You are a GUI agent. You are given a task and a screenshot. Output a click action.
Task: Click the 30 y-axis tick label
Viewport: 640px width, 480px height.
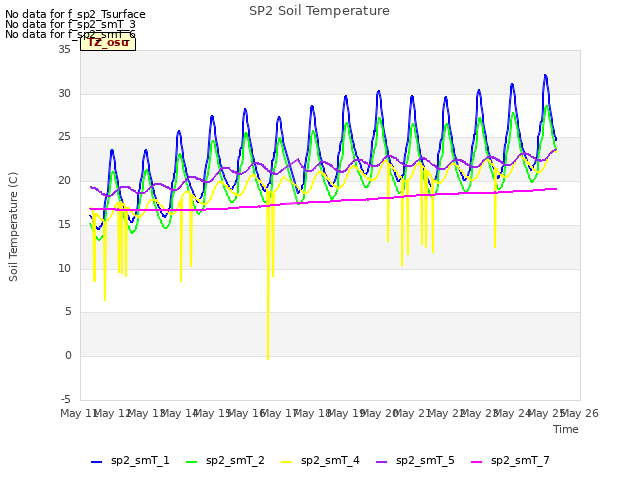(x=64, y=93)
